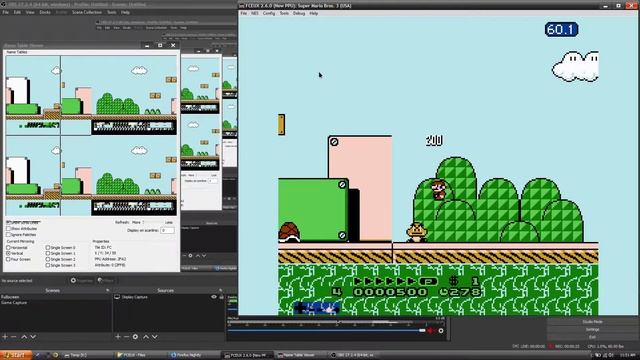Move scene up in the Scenes list
640x360 pixels.
(24, 337)
